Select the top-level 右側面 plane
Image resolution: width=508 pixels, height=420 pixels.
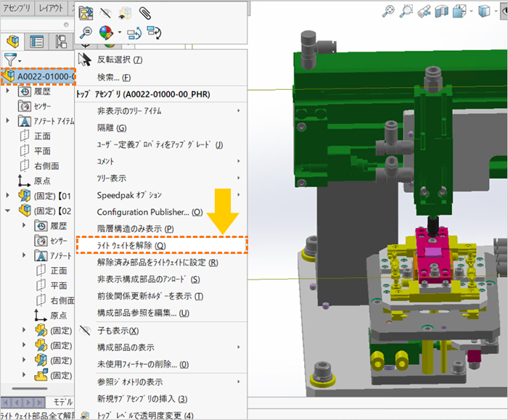(x=46, y=166)
